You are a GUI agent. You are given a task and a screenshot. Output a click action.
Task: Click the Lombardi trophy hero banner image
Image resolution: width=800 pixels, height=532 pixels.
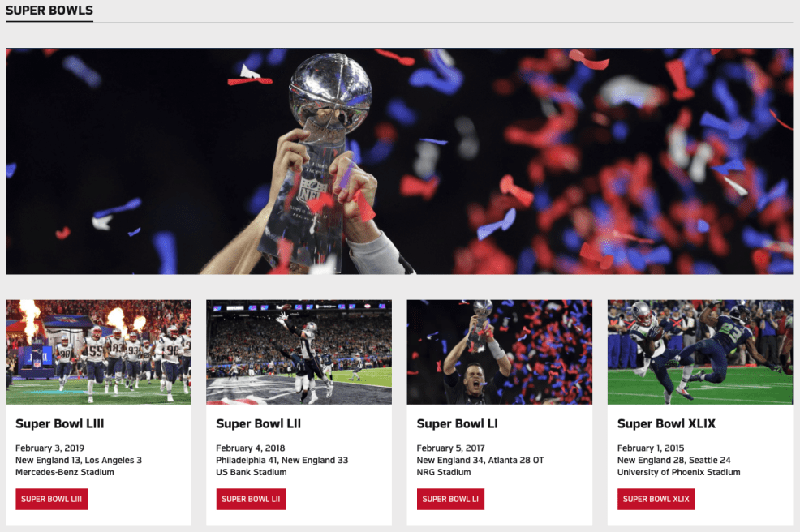399,161
